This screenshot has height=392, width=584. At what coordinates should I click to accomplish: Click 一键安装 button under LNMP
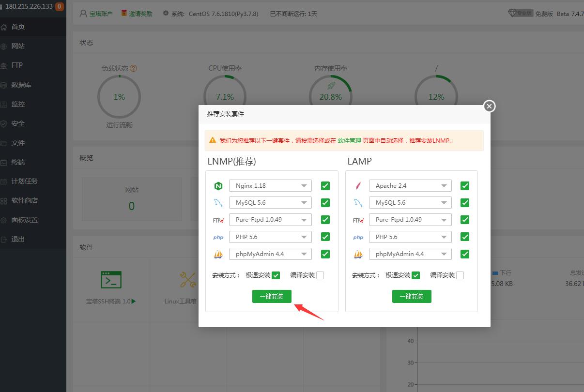(272, 297)
